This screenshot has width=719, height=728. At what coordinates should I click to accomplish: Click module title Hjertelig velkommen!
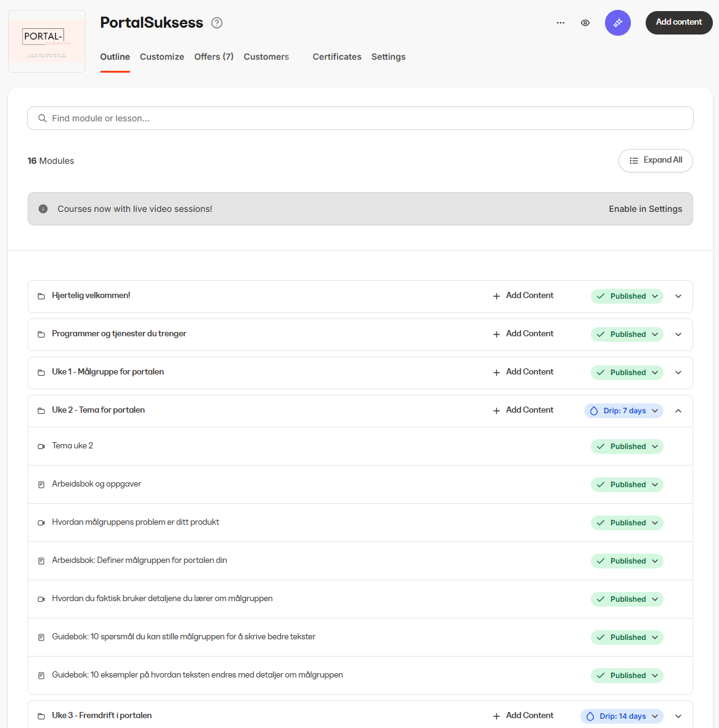click(91, 295)
